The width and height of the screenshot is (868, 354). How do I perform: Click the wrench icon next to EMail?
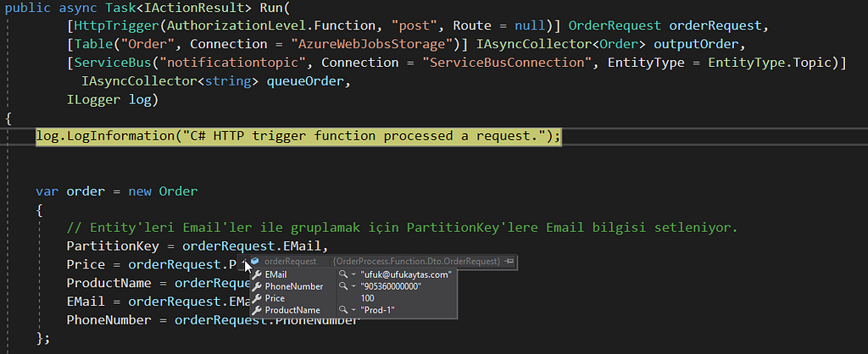[257, 274]
